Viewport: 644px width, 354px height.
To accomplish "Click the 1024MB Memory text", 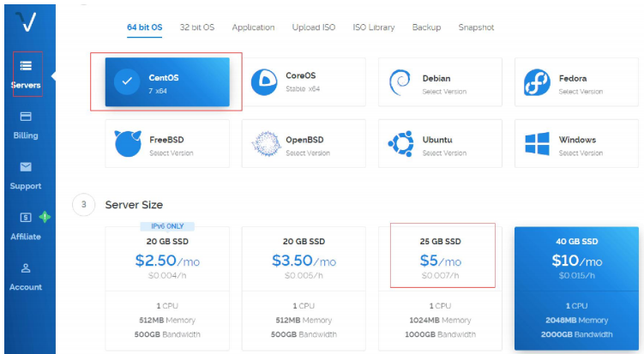I will click(x=440, y=321).
